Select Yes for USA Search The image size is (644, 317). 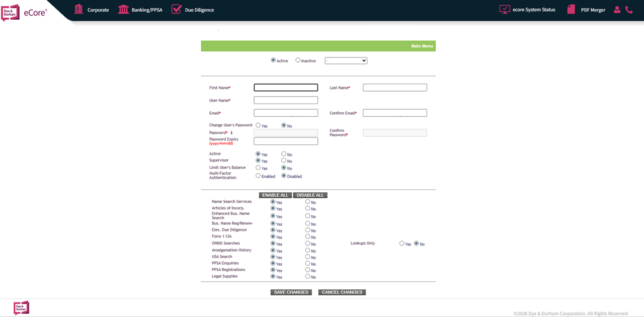tap(273, 257)
